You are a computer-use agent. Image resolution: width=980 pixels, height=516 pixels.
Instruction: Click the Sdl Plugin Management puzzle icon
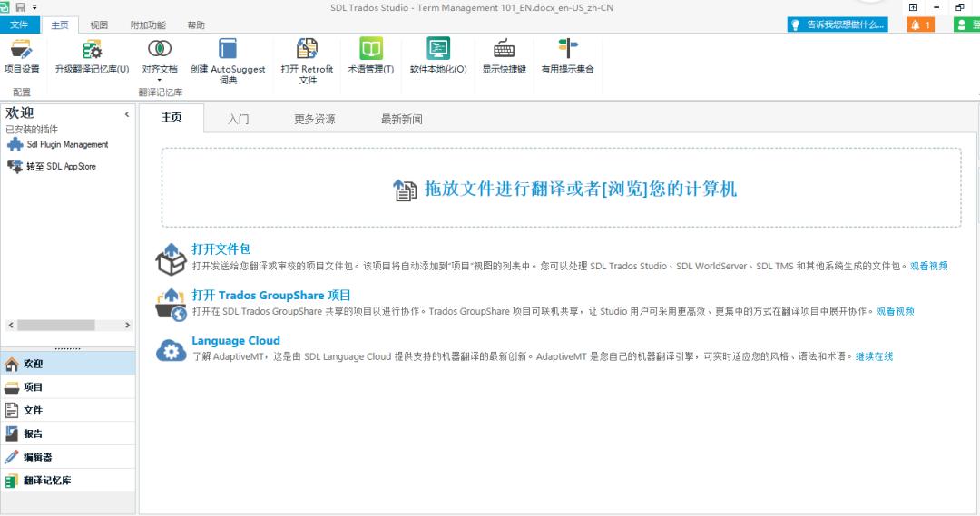[15, 144]
